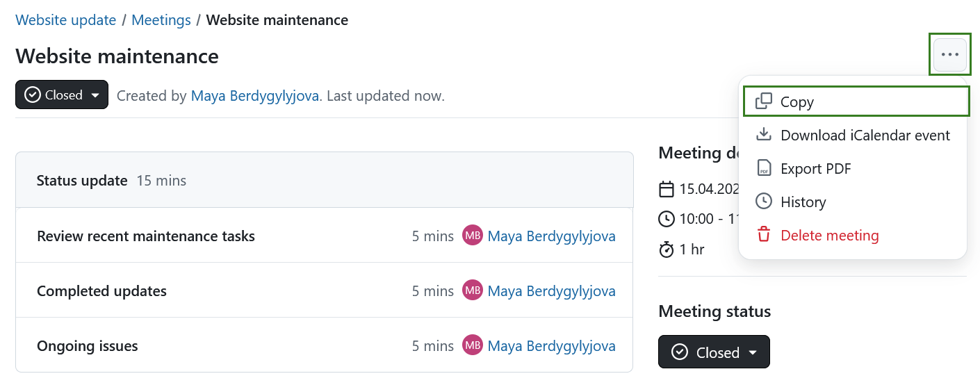Click the download icon for iCalendar event
Viewport: 980px width, 376px height.
(x=764, y=135)
